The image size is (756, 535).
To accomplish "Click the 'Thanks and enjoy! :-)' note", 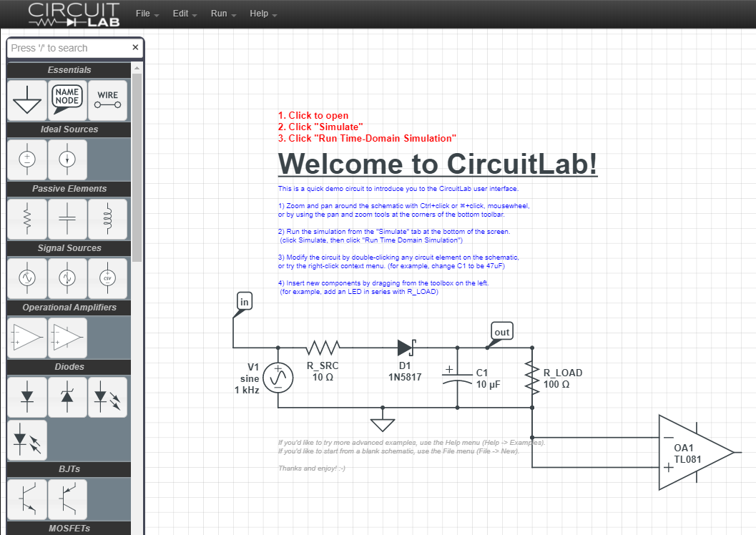I will pos(311,468).
